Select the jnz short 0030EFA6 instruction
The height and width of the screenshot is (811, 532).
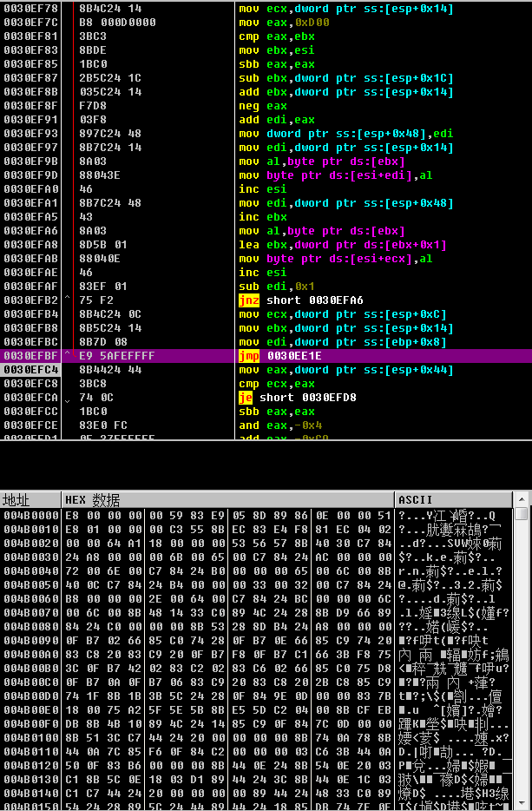pos(301,300)
